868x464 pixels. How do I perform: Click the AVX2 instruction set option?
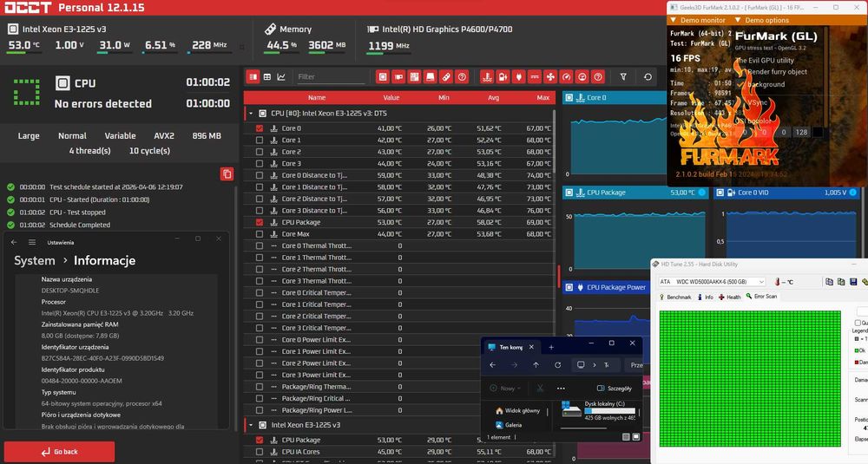pyautogui.click(x=164, y=136)
